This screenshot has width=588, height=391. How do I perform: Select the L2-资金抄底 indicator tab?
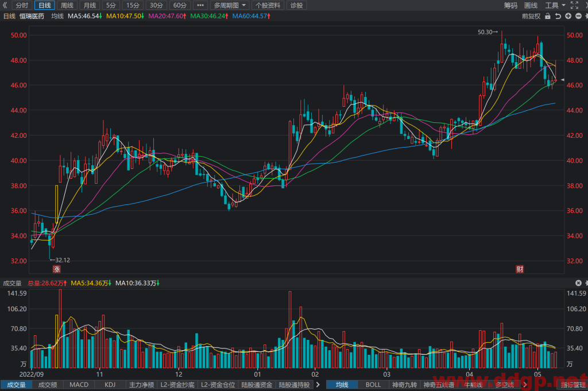[x=177, y=385]
